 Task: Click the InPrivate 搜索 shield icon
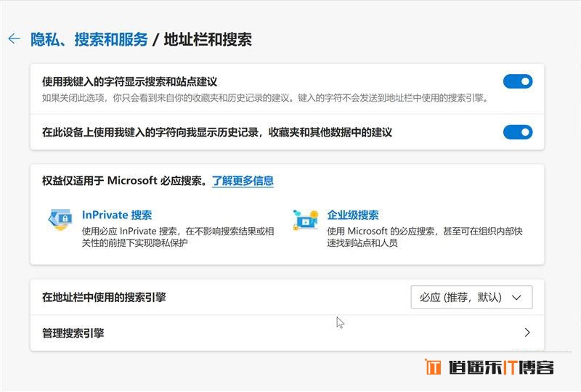click(60, 219)
